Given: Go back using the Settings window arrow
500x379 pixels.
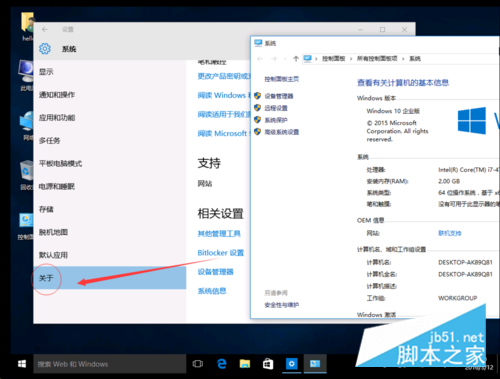Looking at the screenshot, I should pyautogui.click(x=45, y=29).
